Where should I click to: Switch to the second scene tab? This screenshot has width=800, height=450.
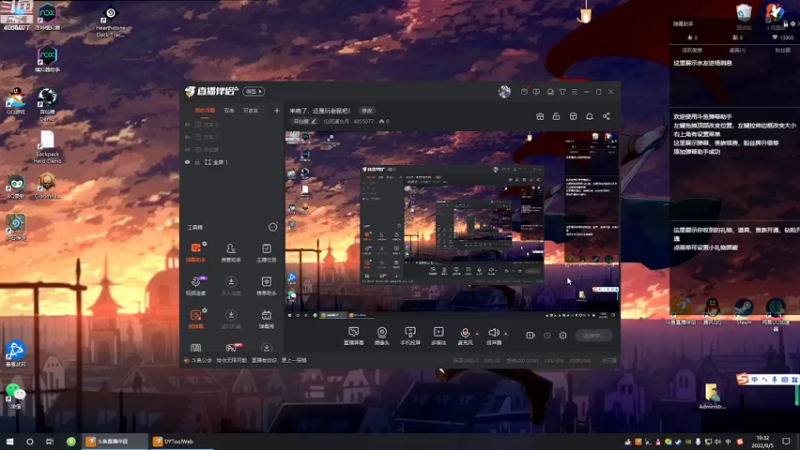(229, 110)
